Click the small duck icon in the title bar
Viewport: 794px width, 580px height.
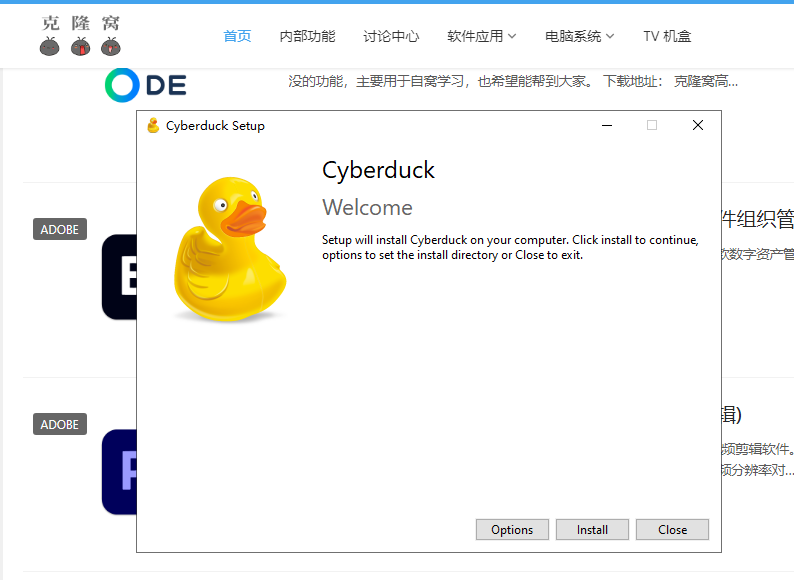pos(153,125)
